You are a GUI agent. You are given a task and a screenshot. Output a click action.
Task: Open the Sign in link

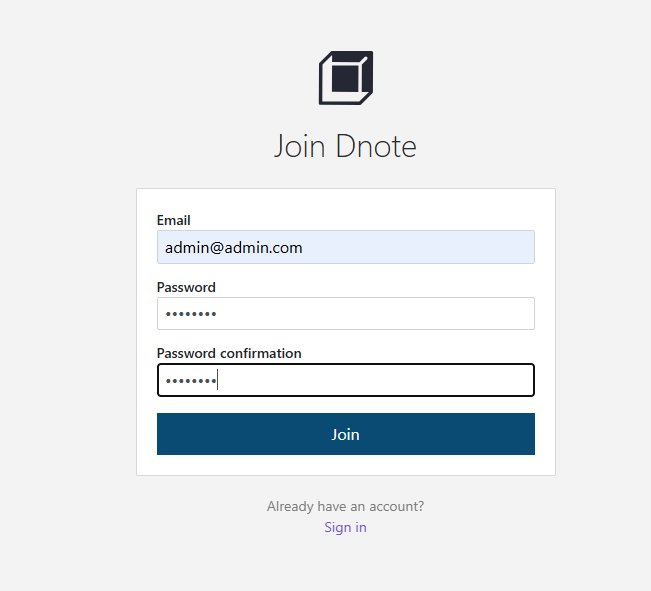coord(345,527)
